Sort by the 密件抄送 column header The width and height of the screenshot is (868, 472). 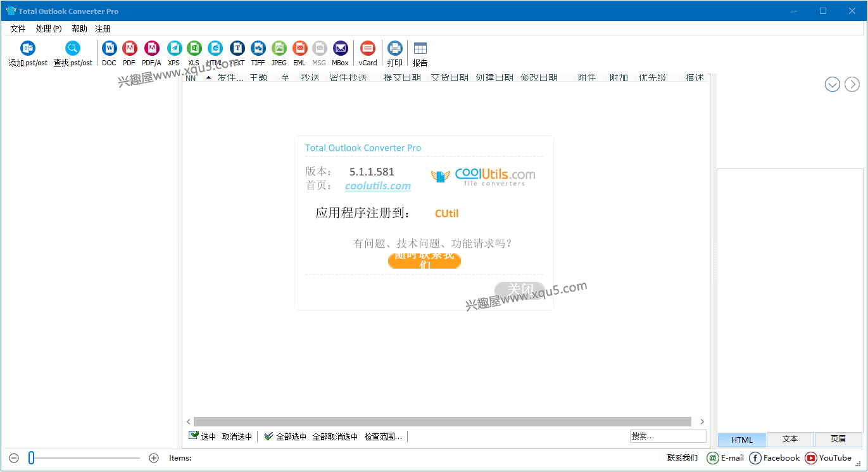click(x=348, y=77)
